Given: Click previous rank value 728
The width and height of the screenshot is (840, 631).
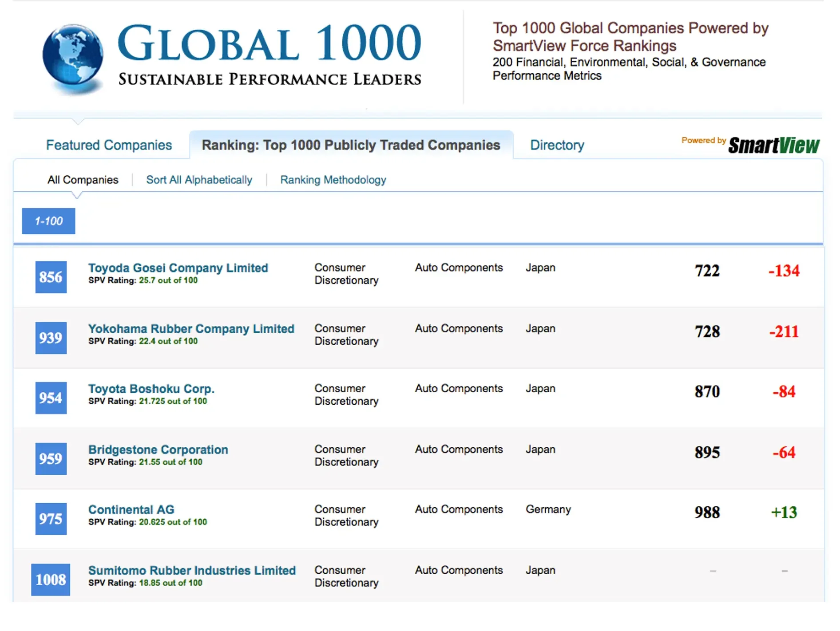Looking at the screenshot, I should (707, 331).
